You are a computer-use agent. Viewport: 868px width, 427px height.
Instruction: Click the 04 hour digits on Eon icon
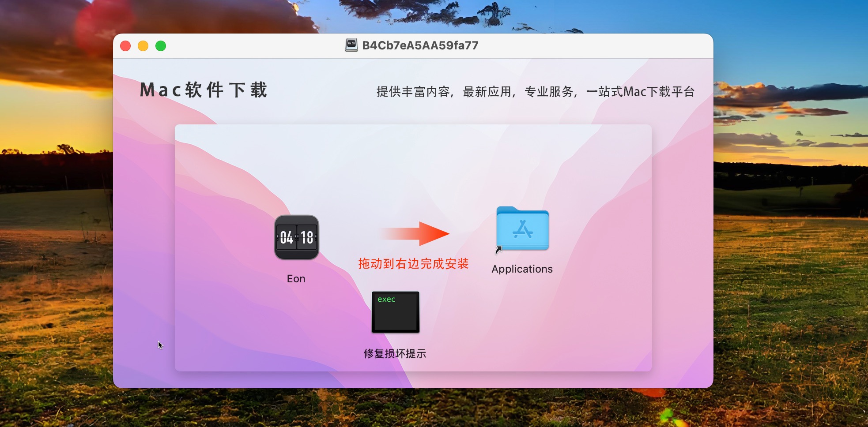(287, 238)
